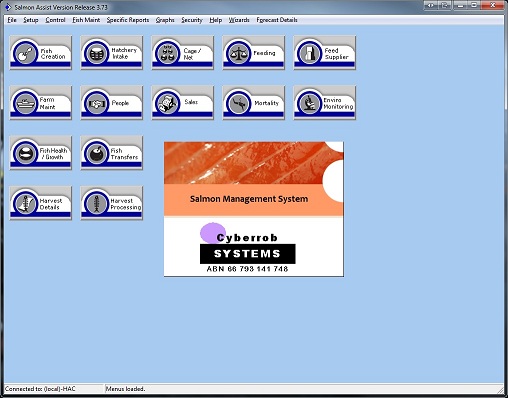This screenshot has height=398, width=508.
Task: Open the Harvest Processing module
Action: [x=112, y=203]
